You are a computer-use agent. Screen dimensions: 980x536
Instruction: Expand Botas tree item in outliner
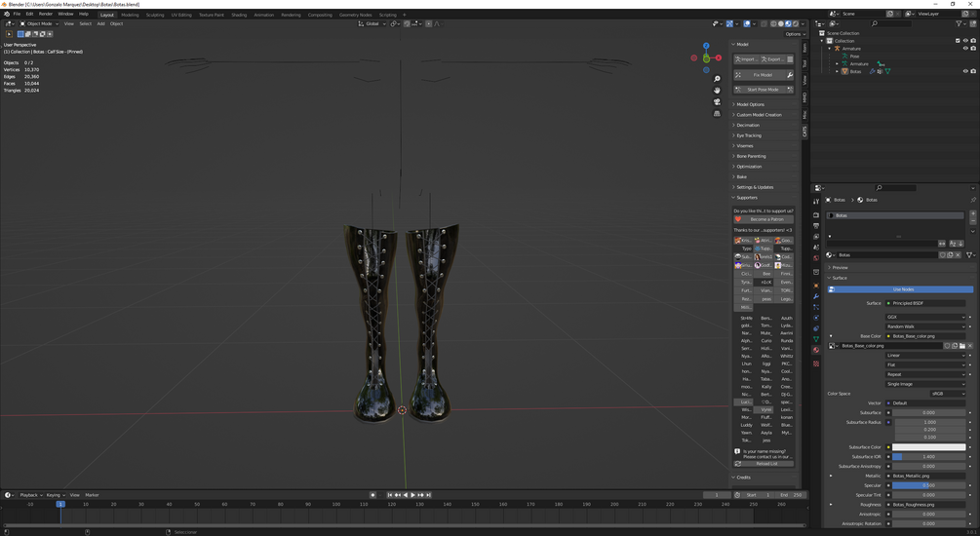click(x=838, y=71)
